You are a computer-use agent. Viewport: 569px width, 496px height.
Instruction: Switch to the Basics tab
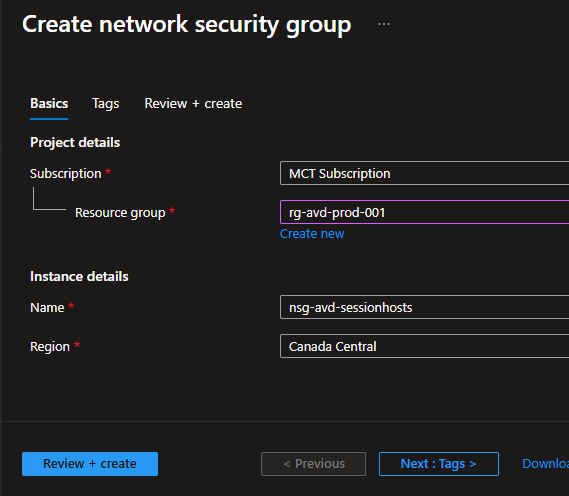pyautogui.click(x=49, y=104)
